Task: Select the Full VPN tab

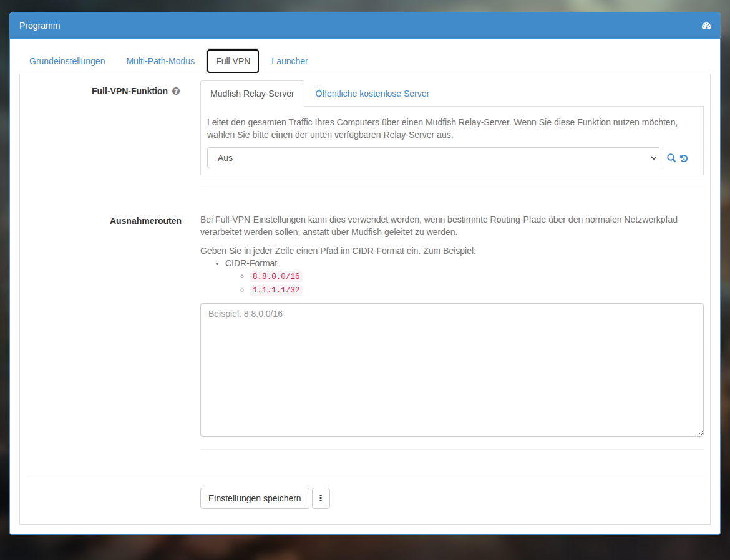Action: tap(233, 61)
